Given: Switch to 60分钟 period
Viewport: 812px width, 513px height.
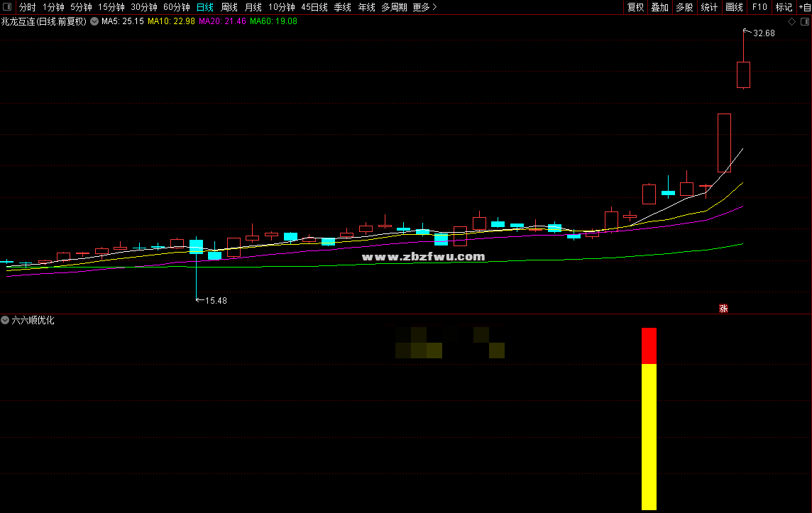Looking at the screenshot, I should pos(177,7).
